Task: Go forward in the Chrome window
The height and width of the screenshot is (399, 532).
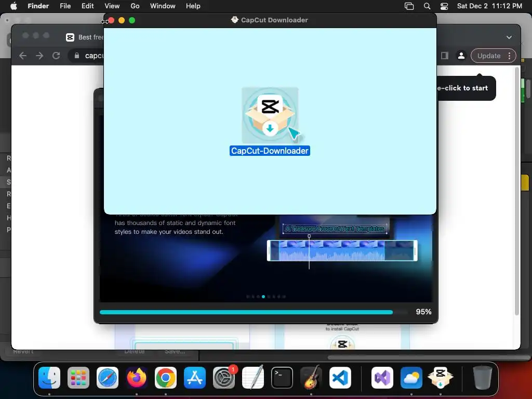Action: (x=39, y=56)
